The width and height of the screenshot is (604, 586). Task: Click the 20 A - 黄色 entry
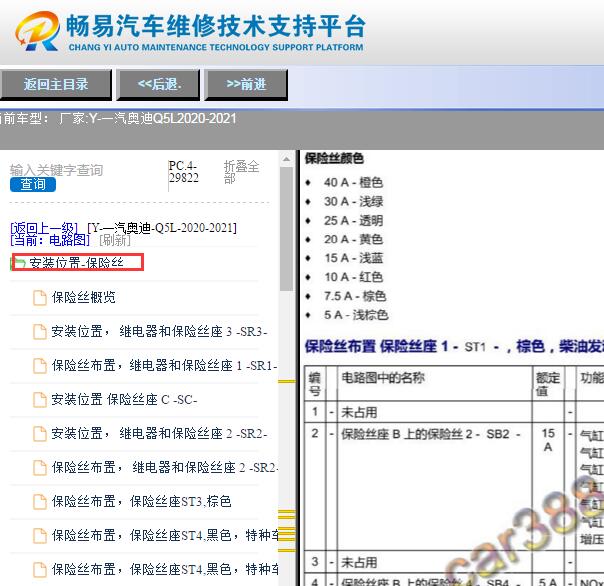(353, 239)
